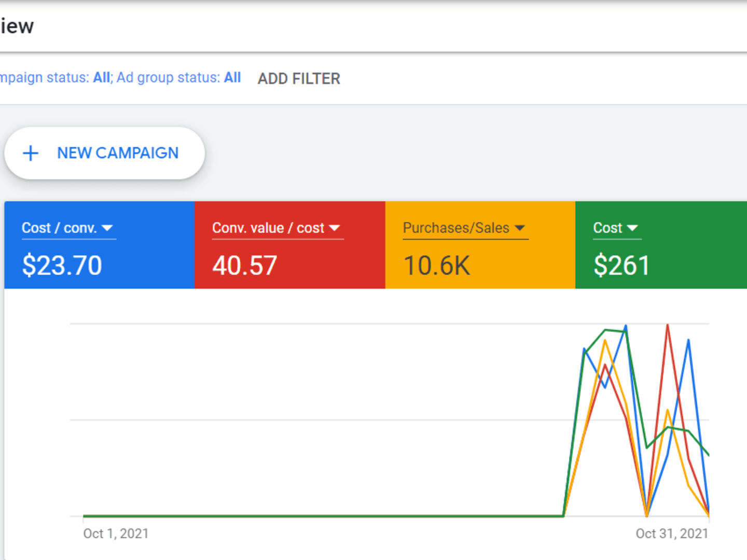Click the Conv. value / cost metric label
This screenshot has width=747, height=560.
tap(268, 228)
